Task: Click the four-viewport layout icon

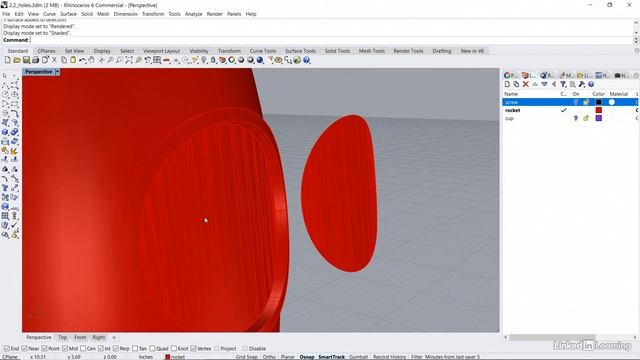Action: point(157,60)
